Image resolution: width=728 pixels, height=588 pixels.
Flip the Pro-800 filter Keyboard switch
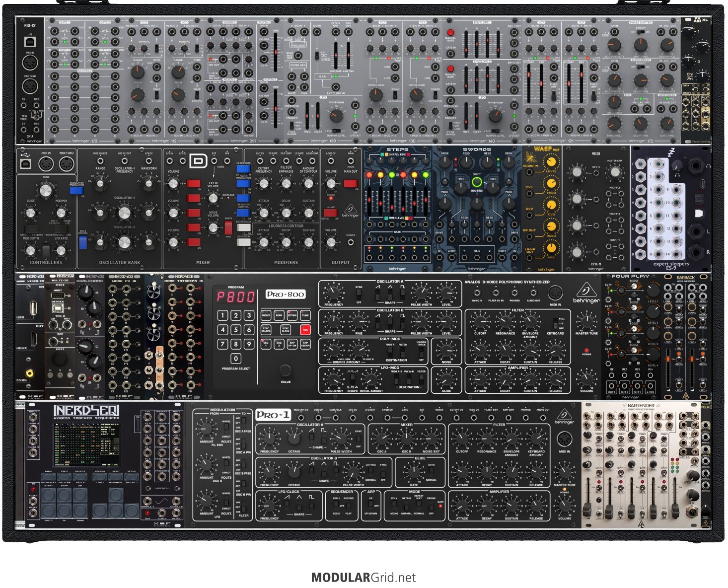tap(555, 324)
